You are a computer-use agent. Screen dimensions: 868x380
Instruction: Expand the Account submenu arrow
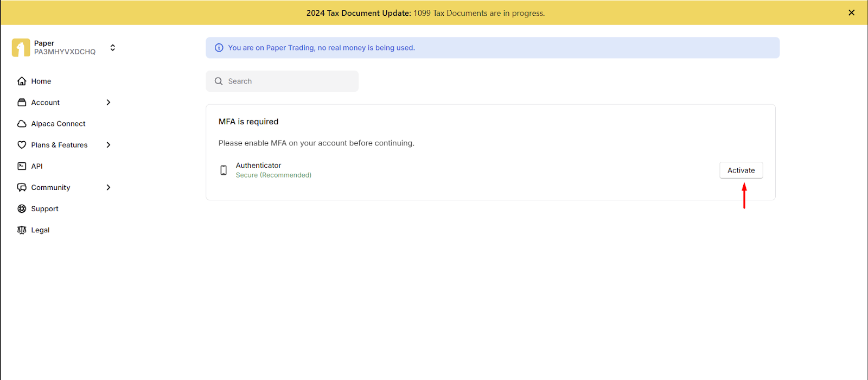pyautogui.click(x=108, y=102)
